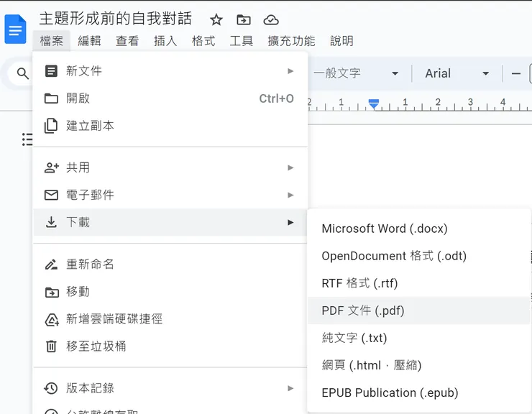
Task: Check the cloud save status icon
Action: click(271, 20)
